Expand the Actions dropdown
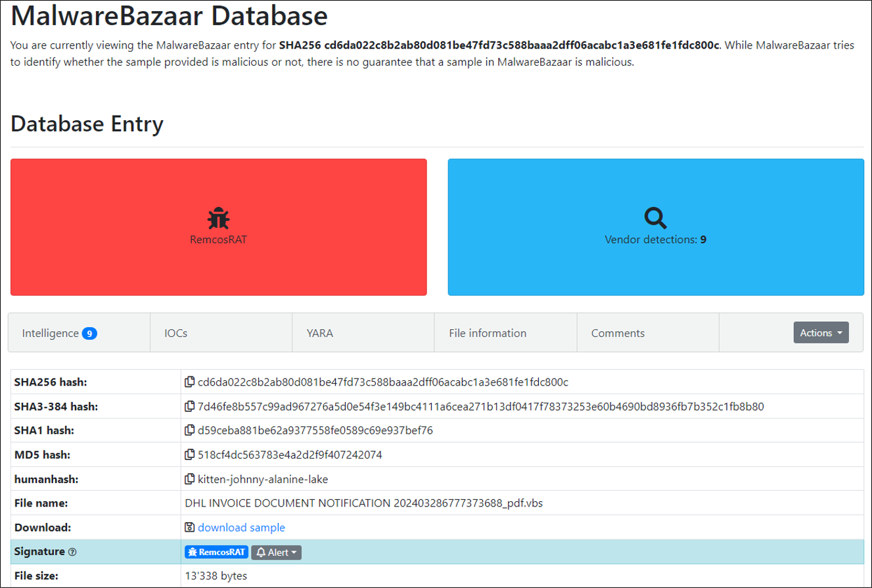 click(821, 332)
